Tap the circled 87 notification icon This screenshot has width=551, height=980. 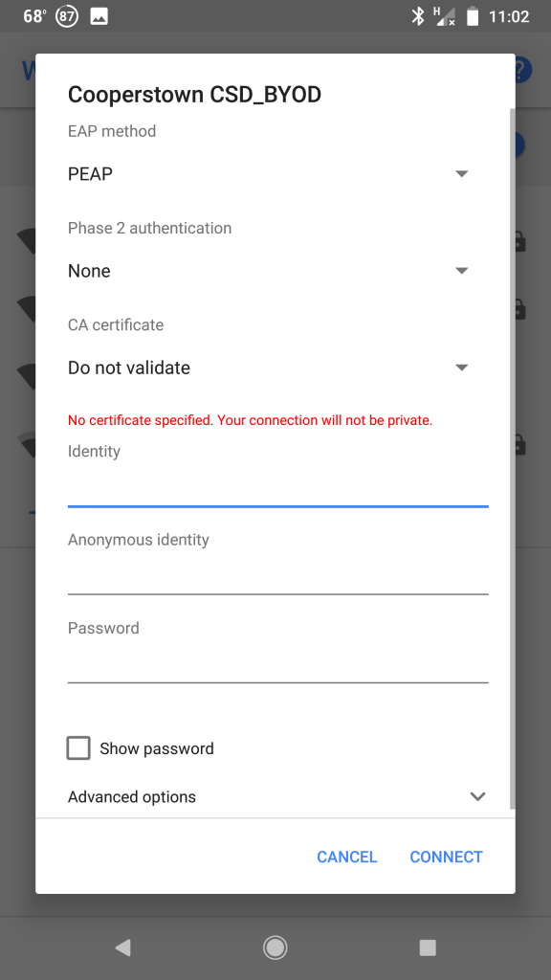(67, 16)
